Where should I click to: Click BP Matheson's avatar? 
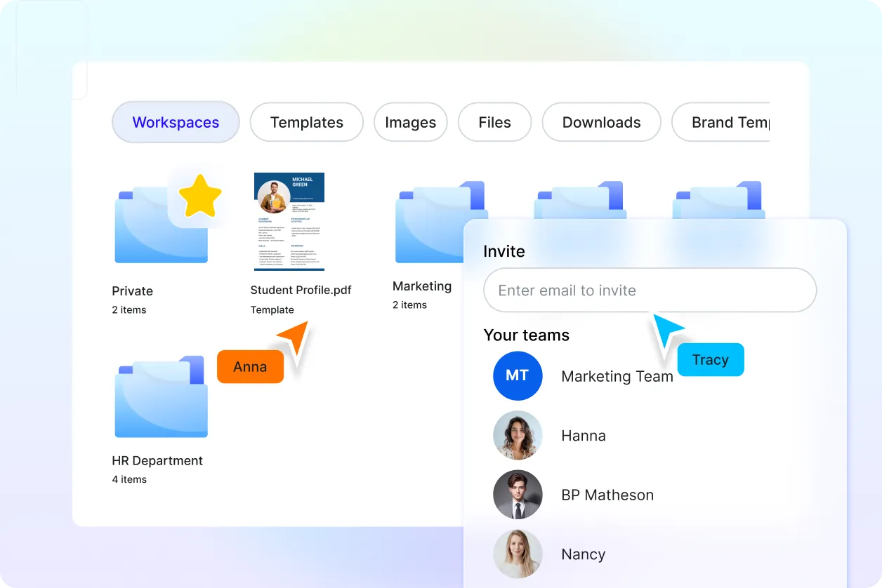[x=518, y=495]
